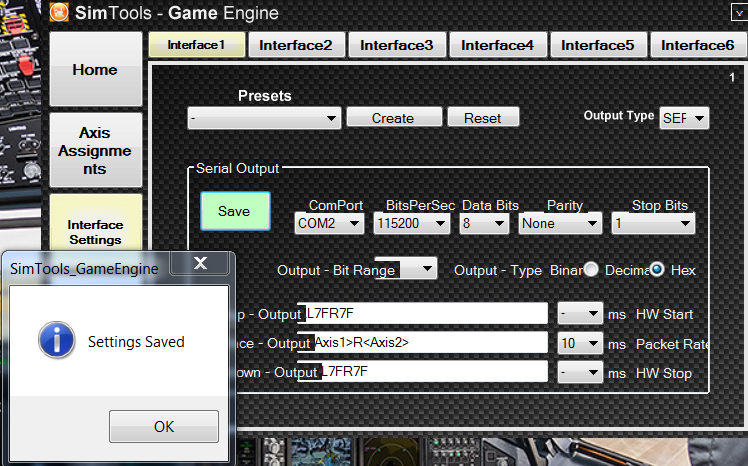Screen dimensions: 748x466
Task: Click the 'Output - Type' label
Action: (x=498, y=270)
